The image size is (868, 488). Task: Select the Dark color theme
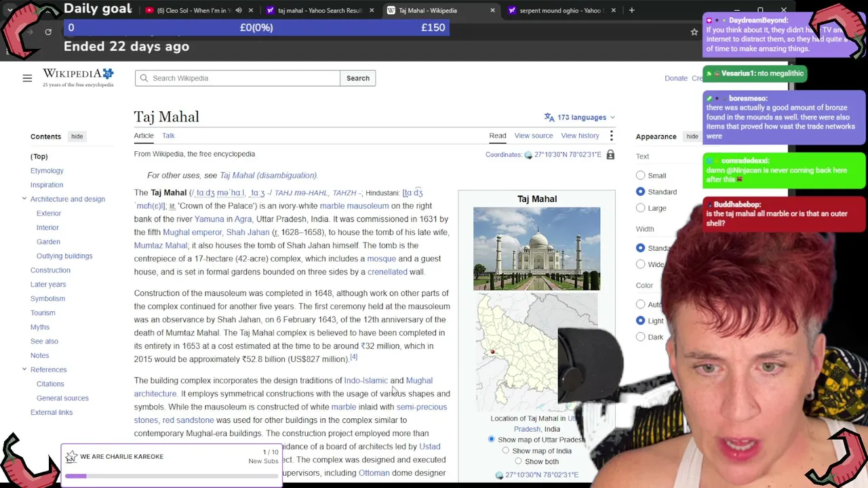pyautogui.click(x=640, y=337)
